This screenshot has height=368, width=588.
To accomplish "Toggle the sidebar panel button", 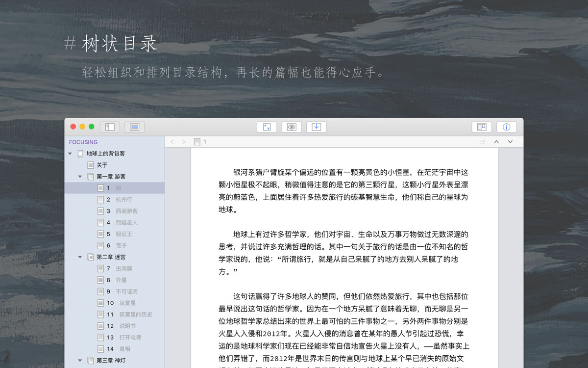I will coord(110,127).
